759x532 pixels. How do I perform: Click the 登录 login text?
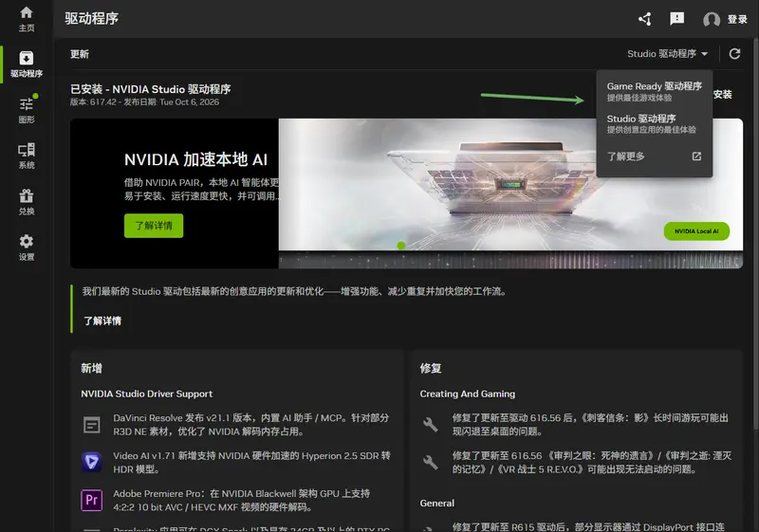click(737, 19)
